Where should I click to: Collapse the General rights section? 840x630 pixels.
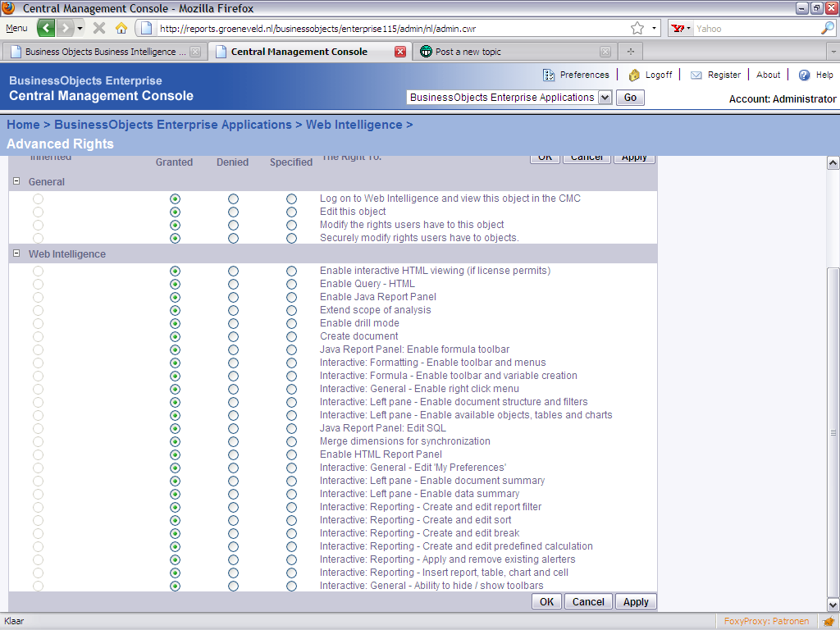pos(16,181)
